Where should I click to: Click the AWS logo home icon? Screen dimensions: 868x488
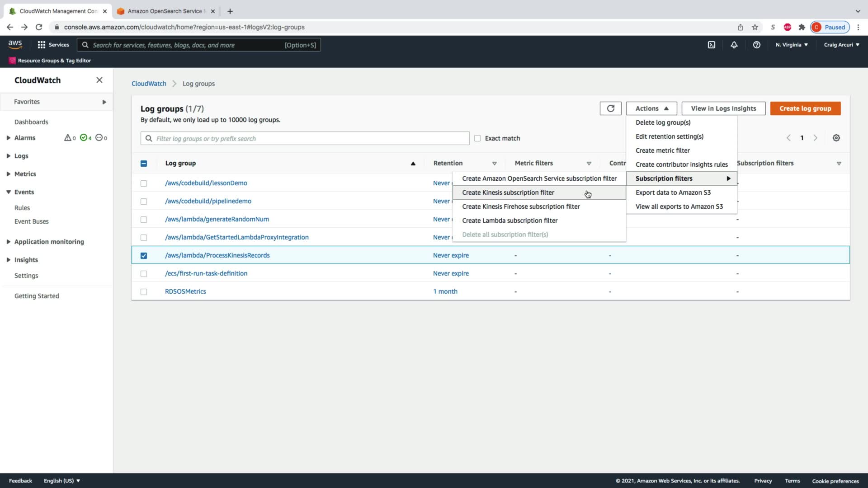point(15,44)
